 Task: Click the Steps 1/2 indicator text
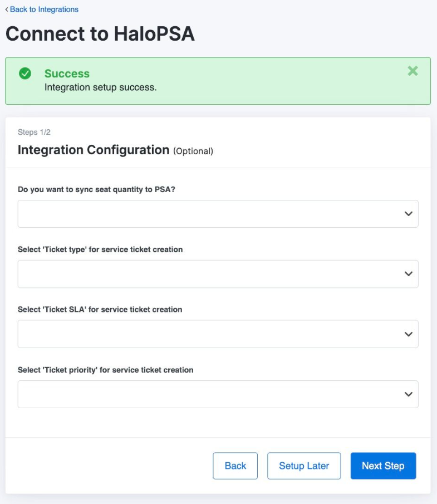(x=34, y=132)
